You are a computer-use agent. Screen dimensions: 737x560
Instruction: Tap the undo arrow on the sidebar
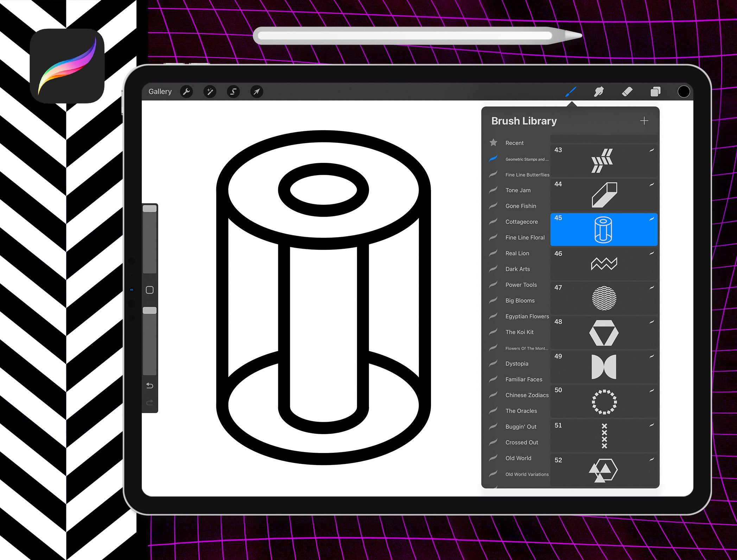pyautogui.click(x=150, y=386)
